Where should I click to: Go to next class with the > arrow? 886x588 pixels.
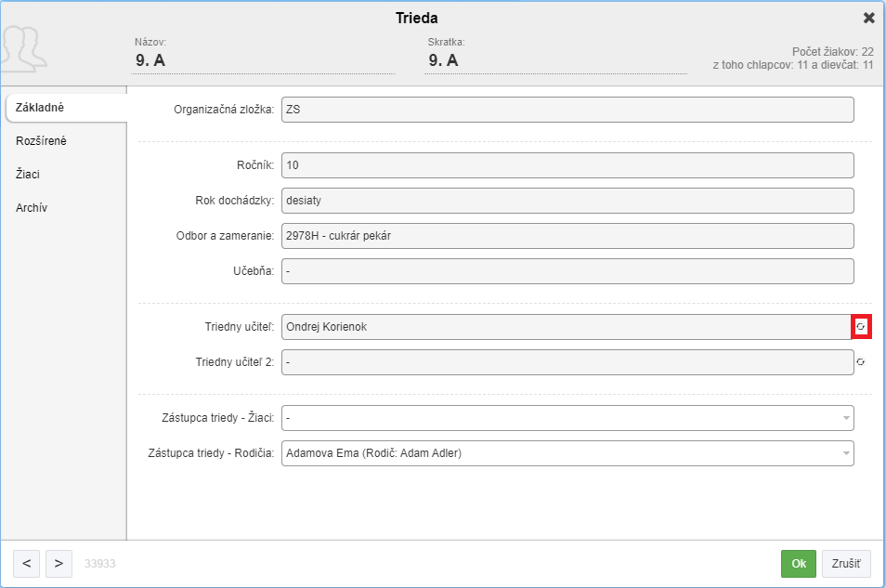point(59,564)
